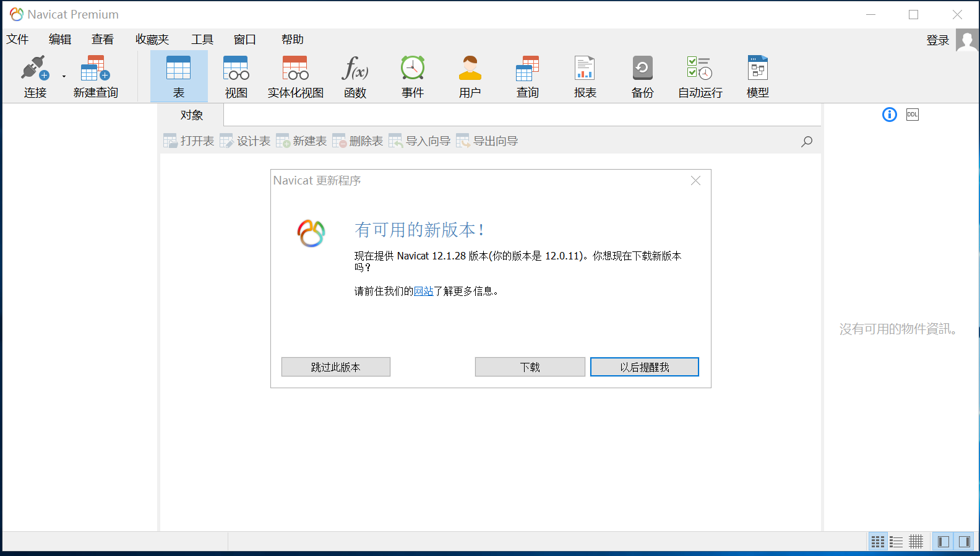Open 自动运行 automation tool
Image resolution: width=980 pixels, height=556 pixels.
700,77
